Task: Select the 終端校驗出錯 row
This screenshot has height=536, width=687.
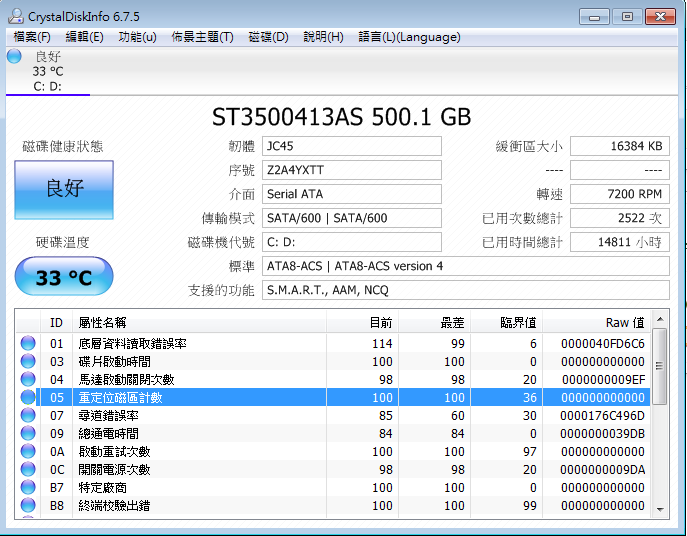Action: (x=333, y=505)
